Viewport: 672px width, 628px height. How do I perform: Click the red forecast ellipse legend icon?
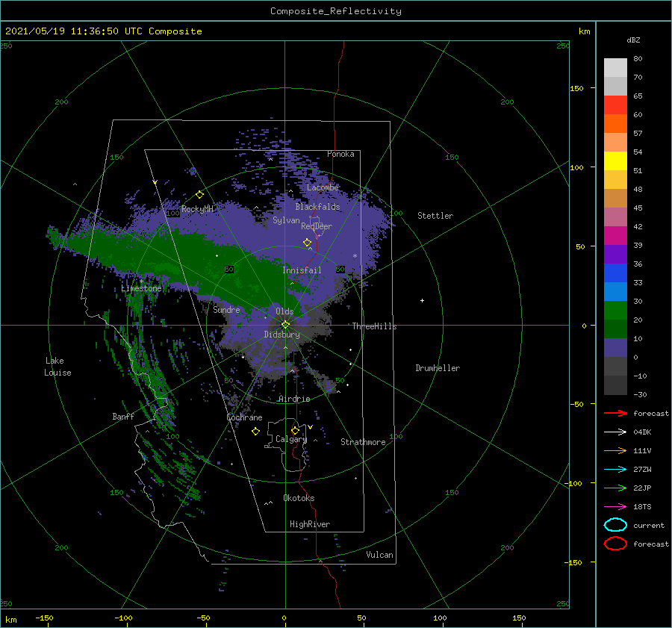coord(615,544)
